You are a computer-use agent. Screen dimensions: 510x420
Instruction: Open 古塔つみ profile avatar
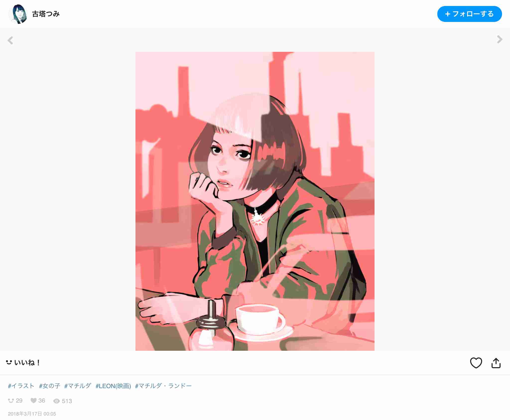coord(18,14)
